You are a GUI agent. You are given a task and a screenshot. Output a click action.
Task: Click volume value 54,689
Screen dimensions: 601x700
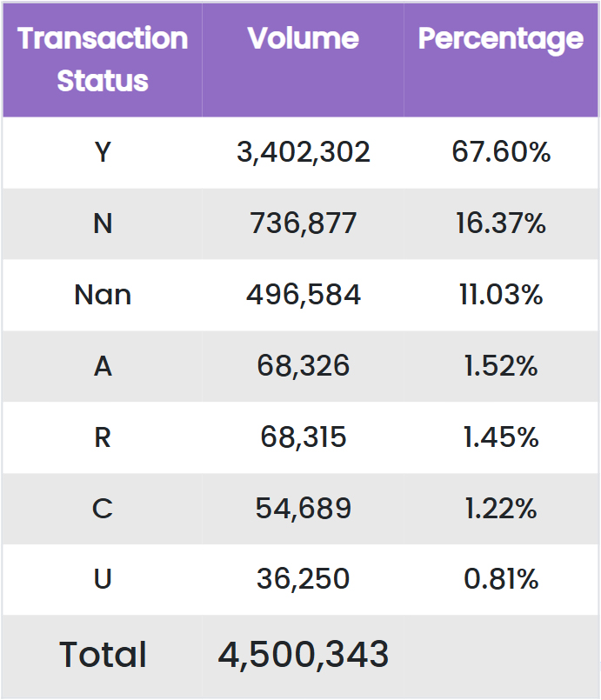click(303, 508)
